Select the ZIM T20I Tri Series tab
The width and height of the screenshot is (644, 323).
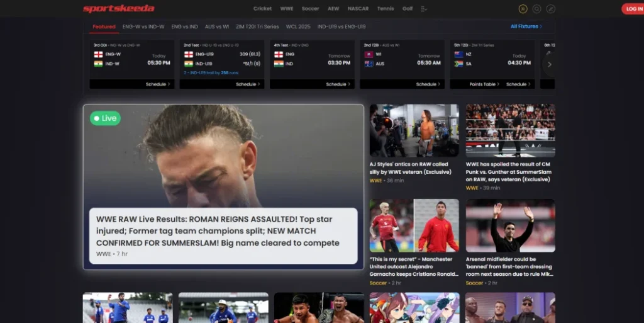(257, 26)
